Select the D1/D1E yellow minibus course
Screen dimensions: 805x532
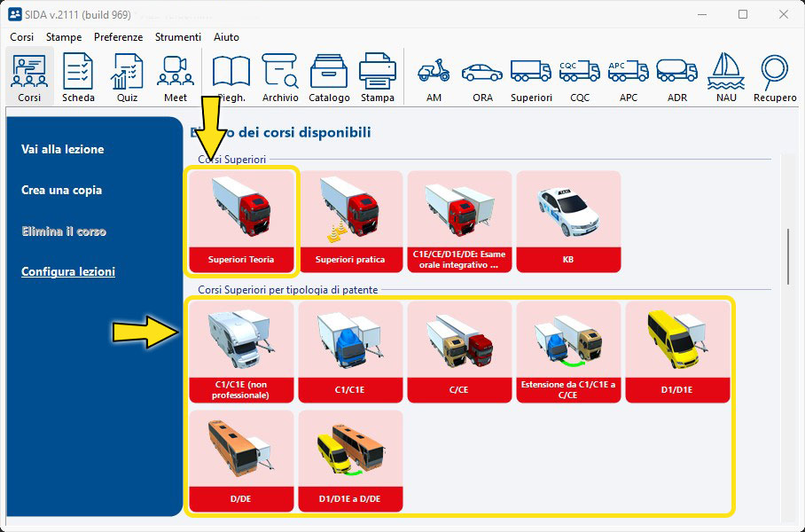(x=678, y=352)
